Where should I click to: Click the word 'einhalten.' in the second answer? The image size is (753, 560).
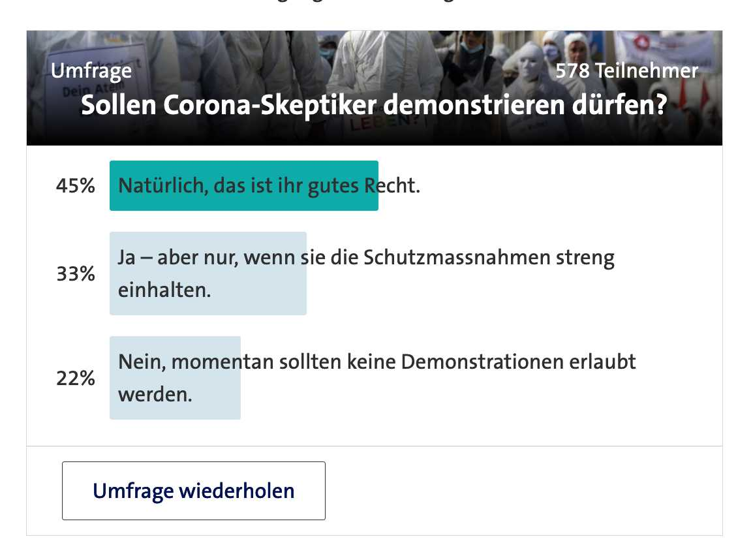click(164, 290)
